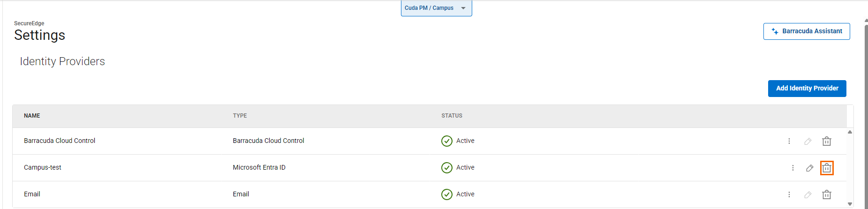Open three-dot menu for Email row
The height and width of the screenshot is (209, 868).
[789, 194]
